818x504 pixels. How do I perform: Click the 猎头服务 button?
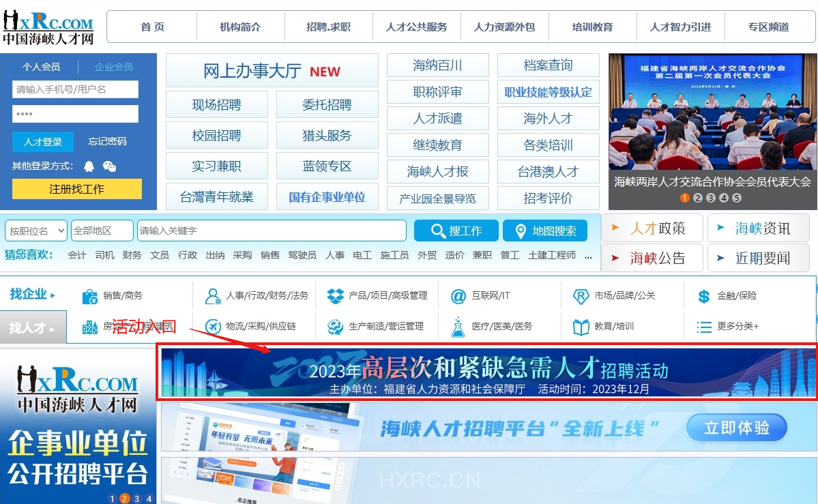coord(327,136)
